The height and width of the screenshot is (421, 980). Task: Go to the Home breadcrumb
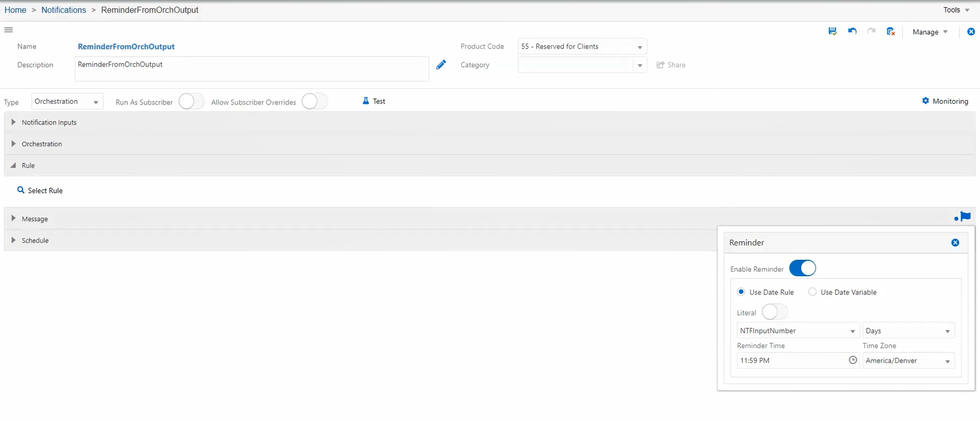(15, 10)
